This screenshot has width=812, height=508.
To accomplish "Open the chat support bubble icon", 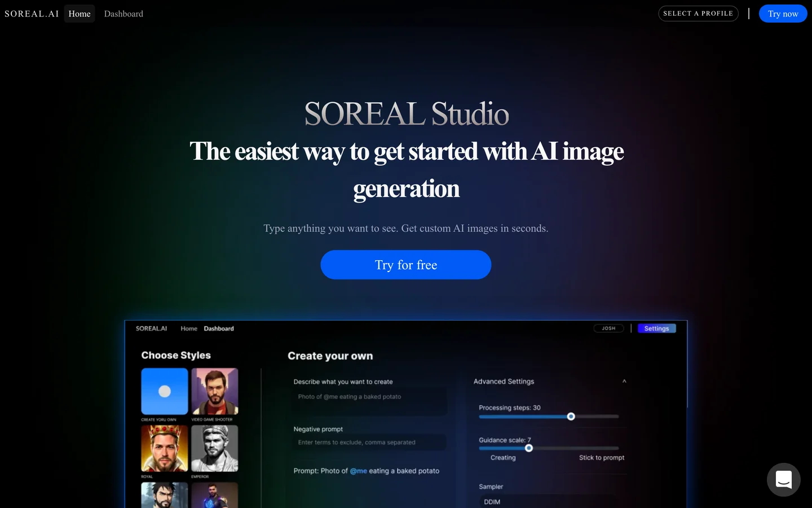I will 783,480.
